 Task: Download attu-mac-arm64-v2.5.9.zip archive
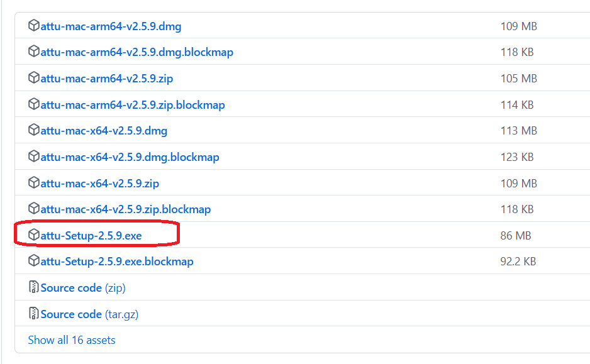pos(106,79)
